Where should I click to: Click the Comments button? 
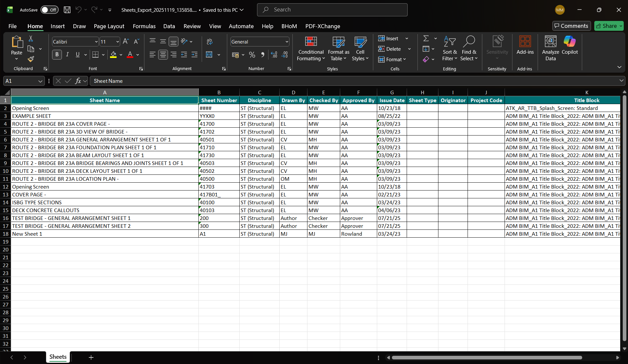pos(571,26)
